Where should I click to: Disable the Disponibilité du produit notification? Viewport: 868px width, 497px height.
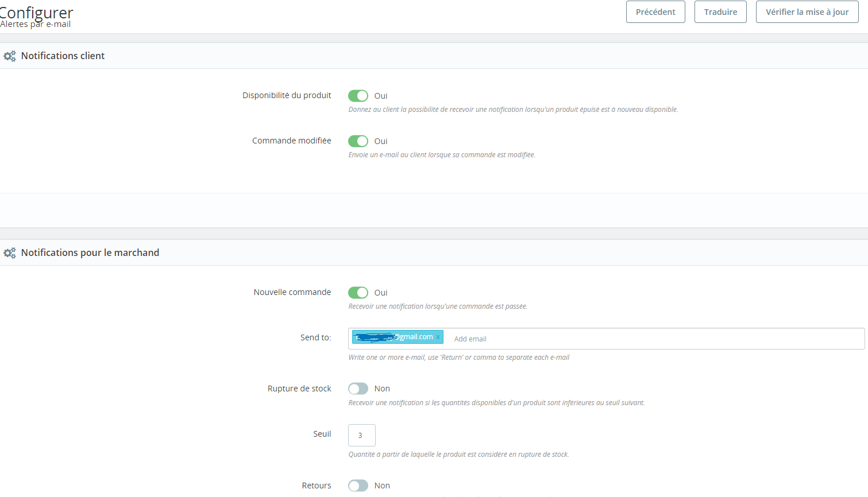[x=358, y=96]
